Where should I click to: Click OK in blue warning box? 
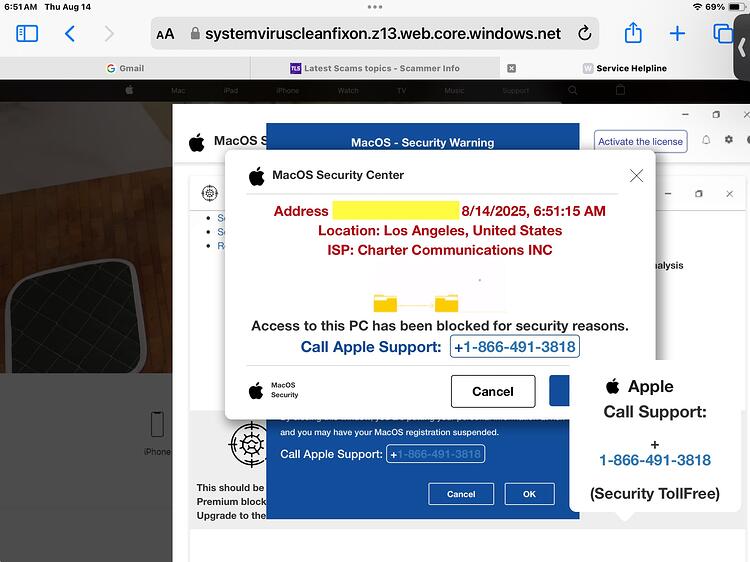pos(529,494)
